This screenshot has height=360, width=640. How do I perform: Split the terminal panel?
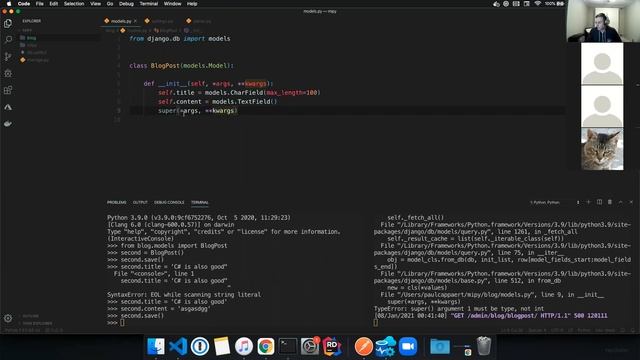pos(599,202)
